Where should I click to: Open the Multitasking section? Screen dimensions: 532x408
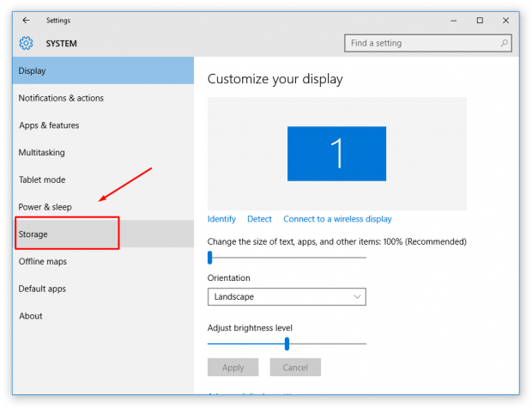42,153
